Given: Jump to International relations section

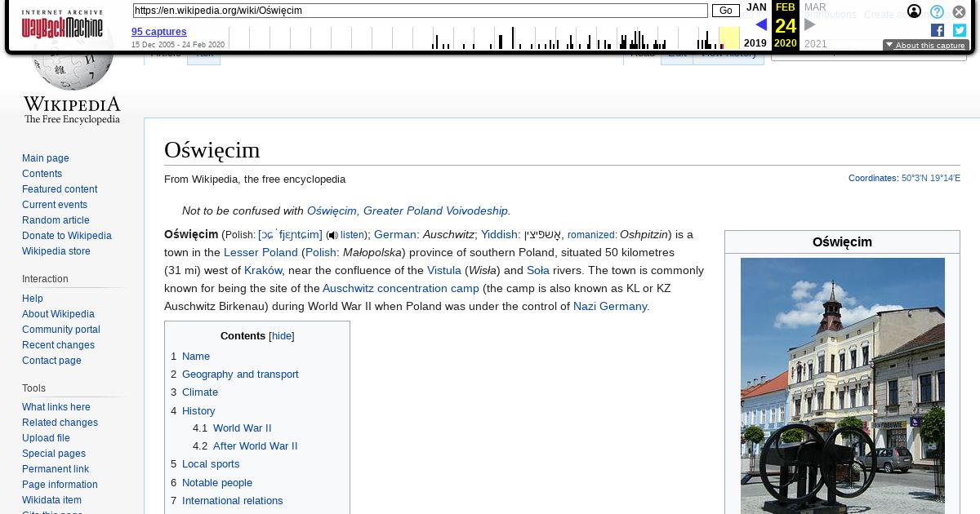Looking at the screenshot, I should (233, 501).
